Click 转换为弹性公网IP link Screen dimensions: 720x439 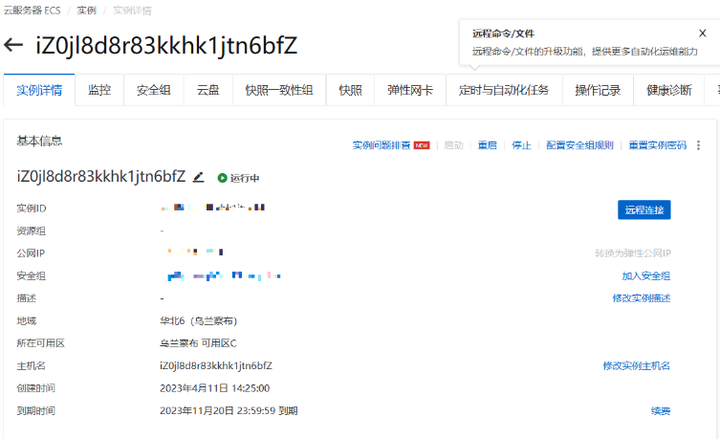(x=633, y=253)
